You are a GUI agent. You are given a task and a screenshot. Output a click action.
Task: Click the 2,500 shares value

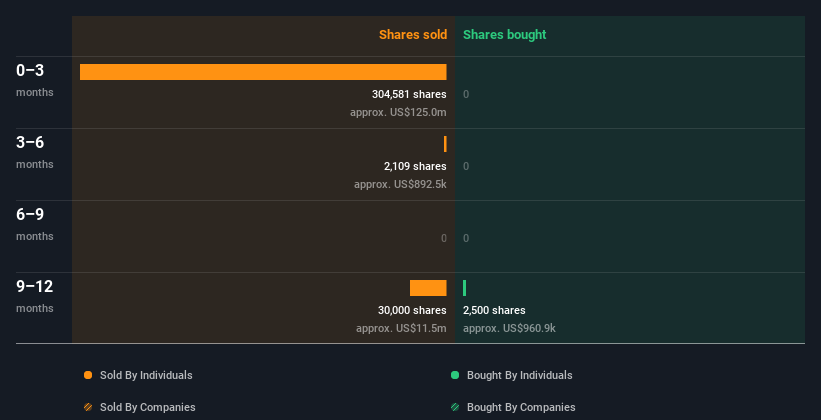[x=494, y=311]
